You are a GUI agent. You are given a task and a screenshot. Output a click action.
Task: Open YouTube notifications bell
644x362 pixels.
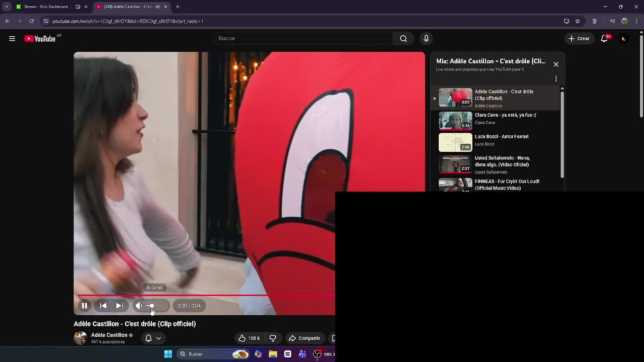(605, 39)
